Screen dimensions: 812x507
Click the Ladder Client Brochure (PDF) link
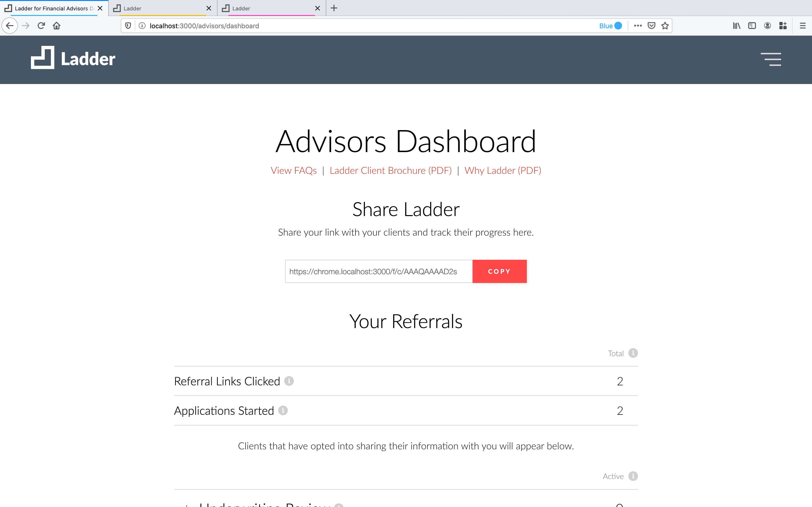(x=390, y=170)
